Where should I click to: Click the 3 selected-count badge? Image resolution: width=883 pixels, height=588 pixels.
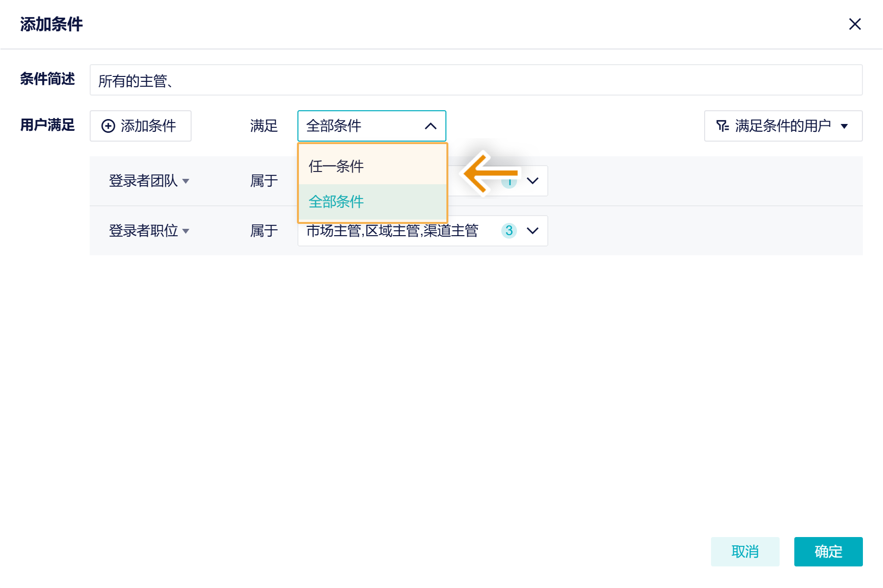tap(509, 231)
